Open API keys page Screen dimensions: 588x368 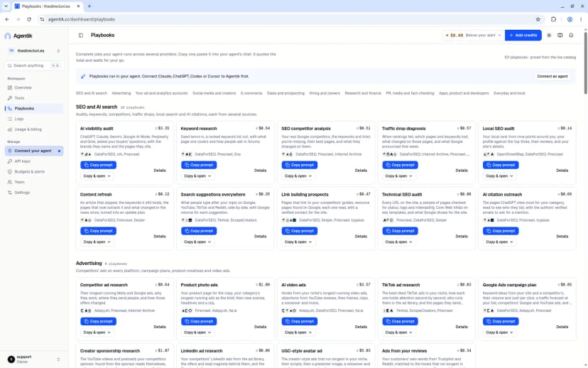[34, 161]
